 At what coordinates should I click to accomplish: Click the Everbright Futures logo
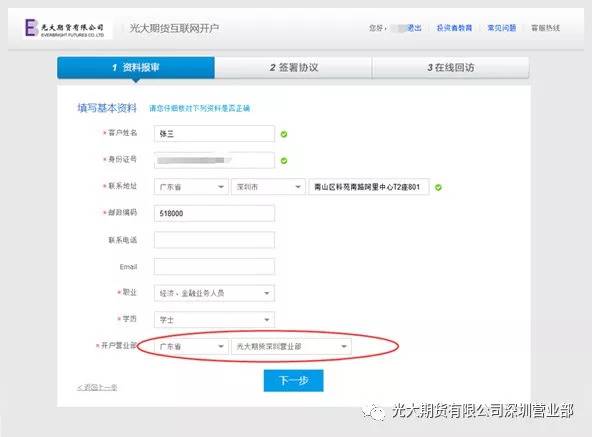coord(65,28)
